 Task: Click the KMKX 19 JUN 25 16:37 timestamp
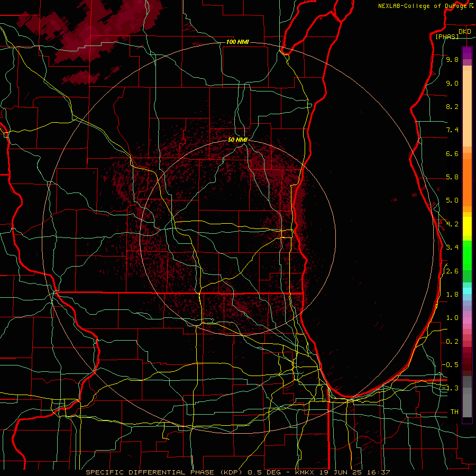pos(342,472)
